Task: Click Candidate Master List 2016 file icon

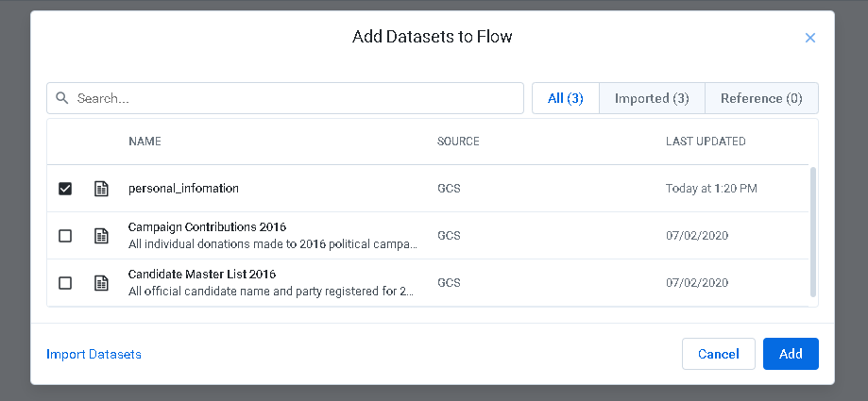Action: (x=101, y=283)
